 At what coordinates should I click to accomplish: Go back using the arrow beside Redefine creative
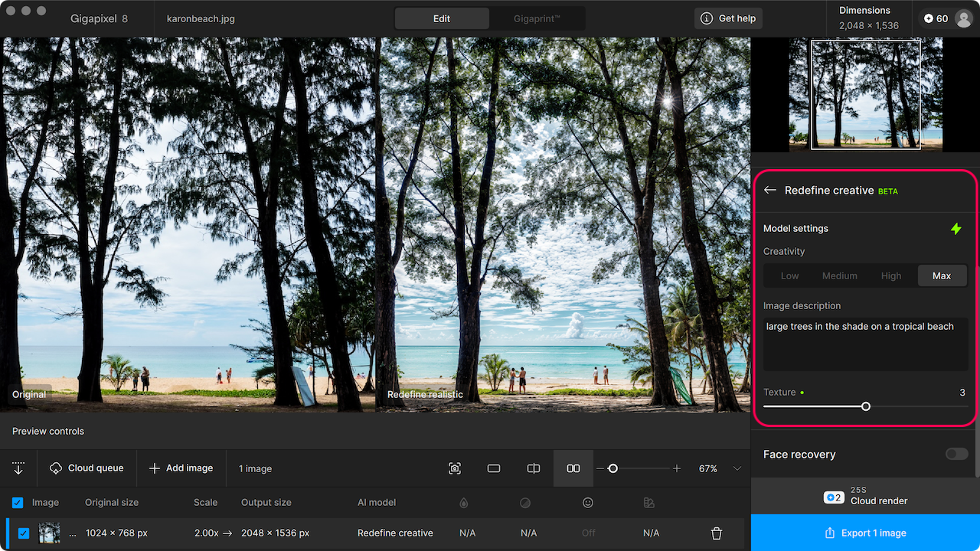point(770,190)
